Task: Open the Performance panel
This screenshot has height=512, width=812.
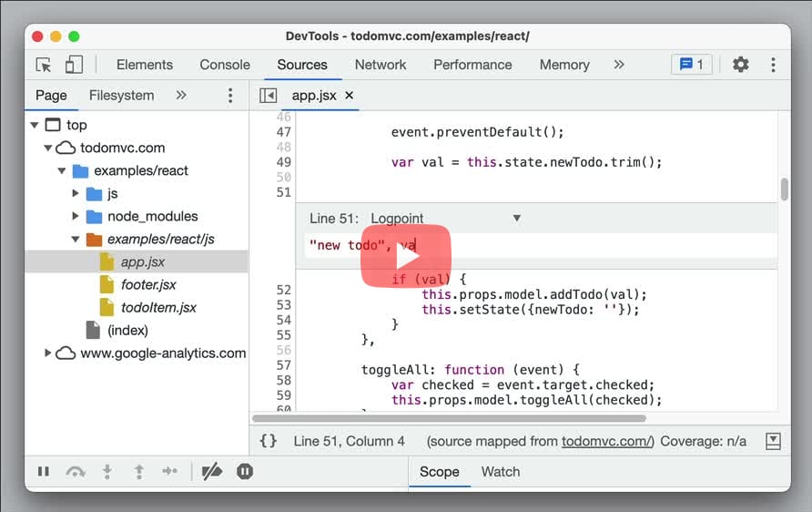Action: tap(472, 65)
